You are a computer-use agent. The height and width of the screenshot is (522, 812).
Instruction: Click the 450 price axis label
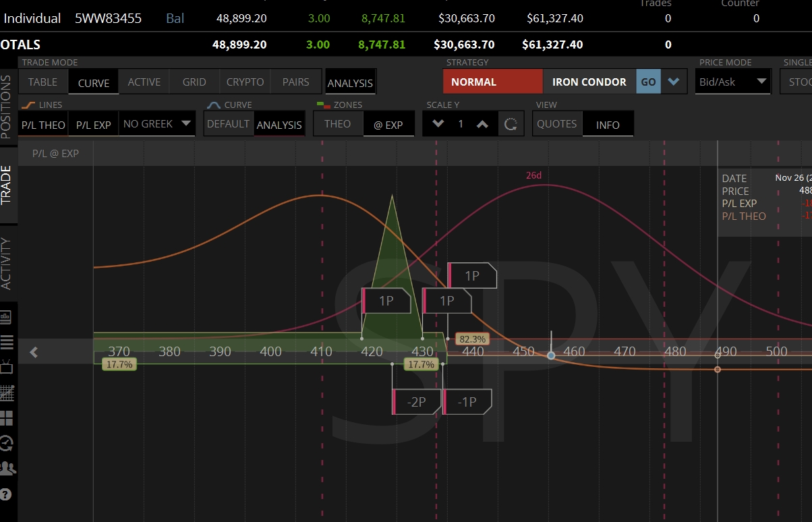pyautogui.click(x=523, y=351)
